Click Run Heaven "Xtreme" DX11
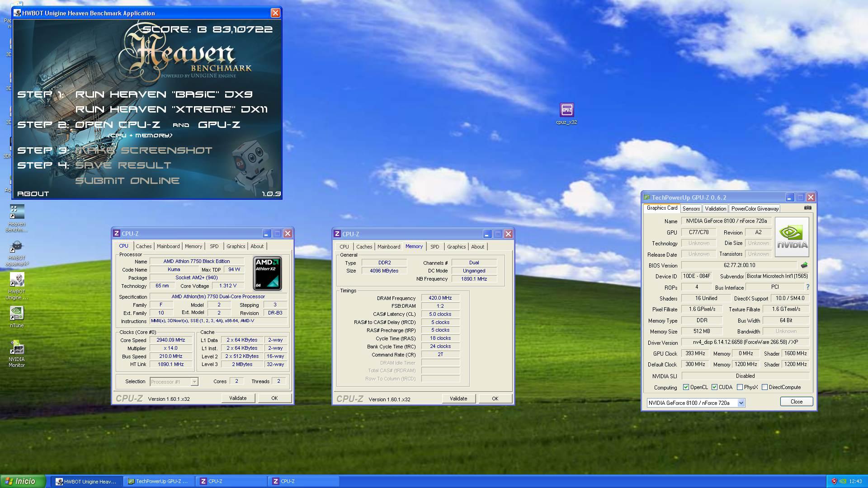 click(171, 109)
